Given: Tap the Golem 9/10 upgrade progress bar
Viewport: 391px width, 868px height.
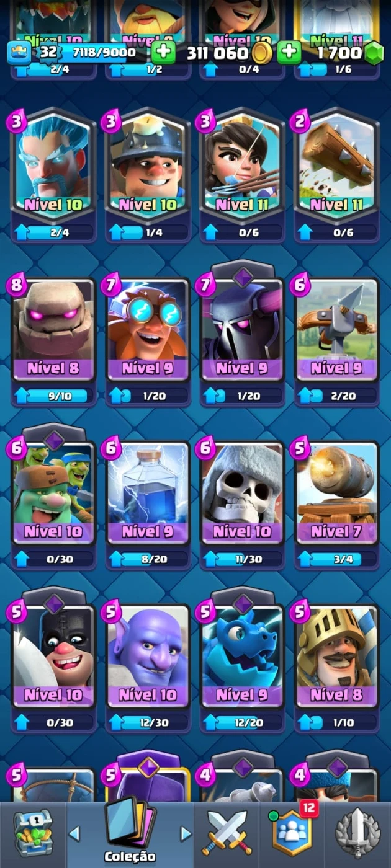Looking at the screenshot, I should (53, 396).
